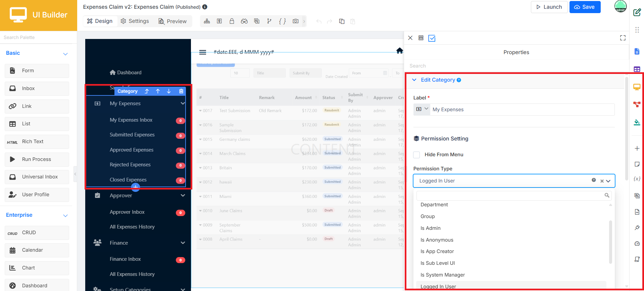This screenshot has height=291, width=644.
Task: Select Is Admin permission option
Action: click(431, 228)
